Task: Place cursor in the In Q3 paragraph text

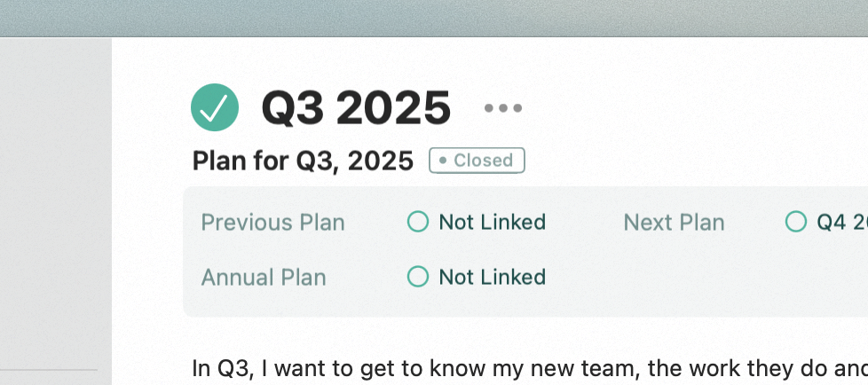Action: (530, 369)
